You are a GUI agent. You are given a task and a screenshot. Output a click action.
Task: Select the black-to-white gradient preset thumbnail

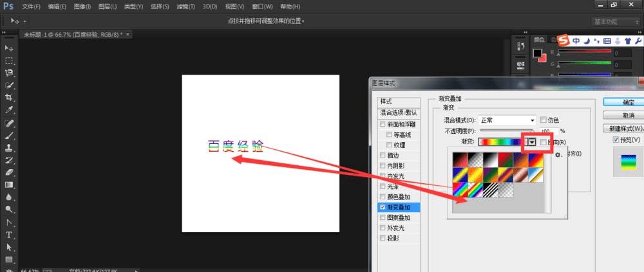click(x=490, y=159)
